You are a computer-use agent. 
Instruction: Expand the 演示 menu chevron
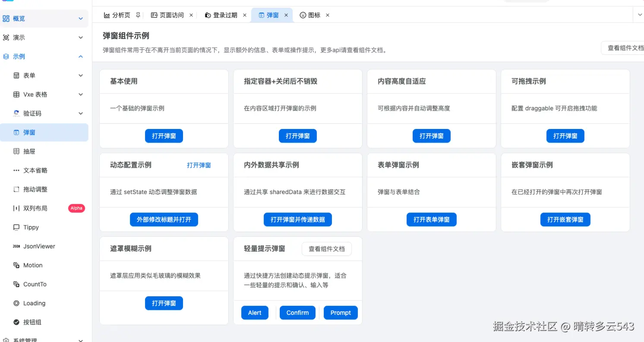point(81,38)
